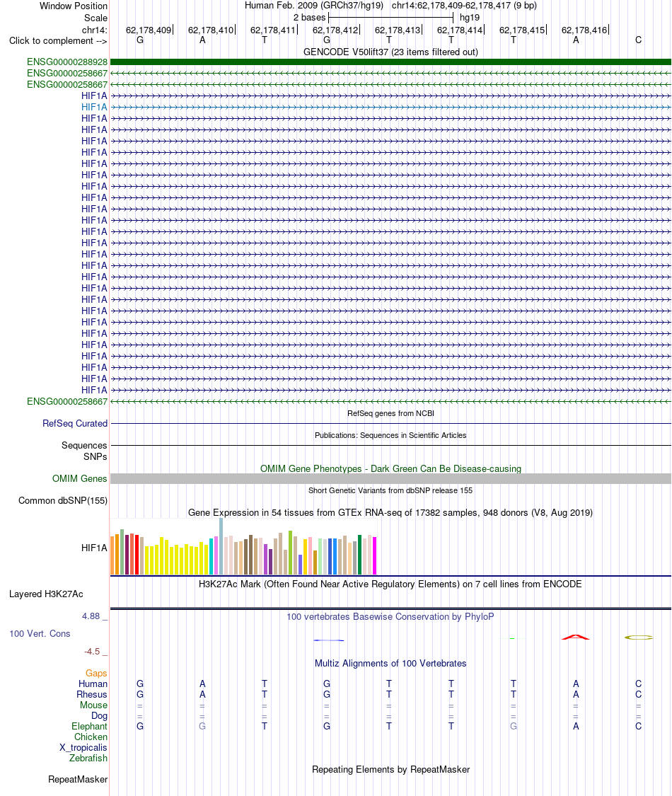The width and height of the screenshot is (672, 796).
Task: Select the Scale label
Action: [96, 18]
